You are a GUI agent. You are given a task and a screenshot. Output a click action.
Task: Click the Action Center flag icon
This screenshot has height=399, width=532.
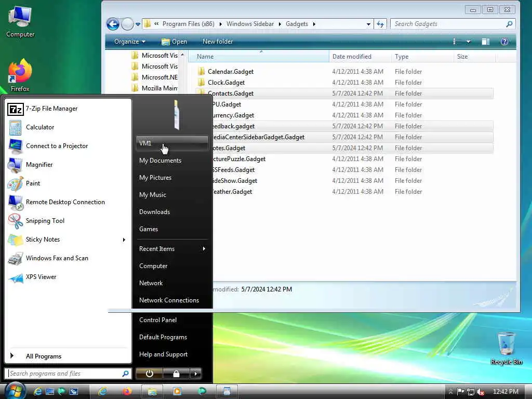[x=460, y=392]
